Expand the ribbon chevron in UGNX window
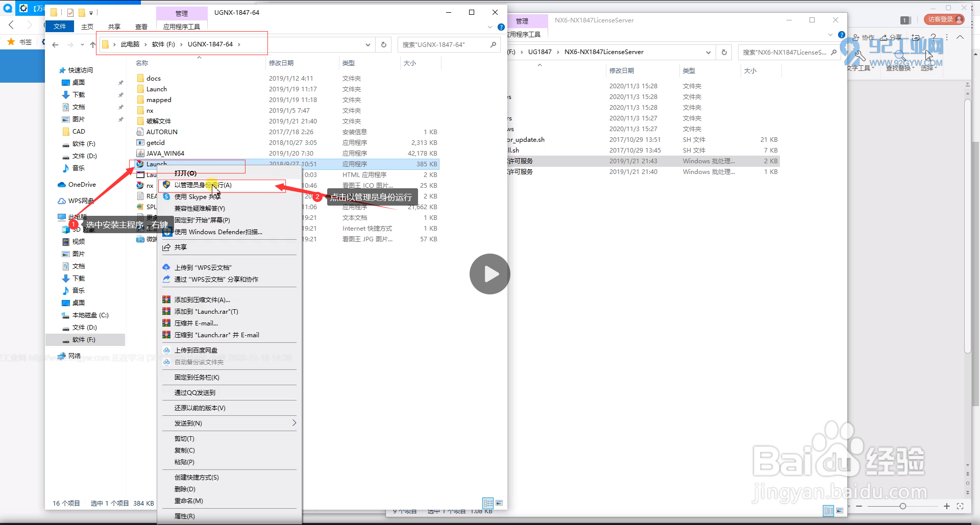This screenshot has height=525, width=980. [x=490, y=27]
